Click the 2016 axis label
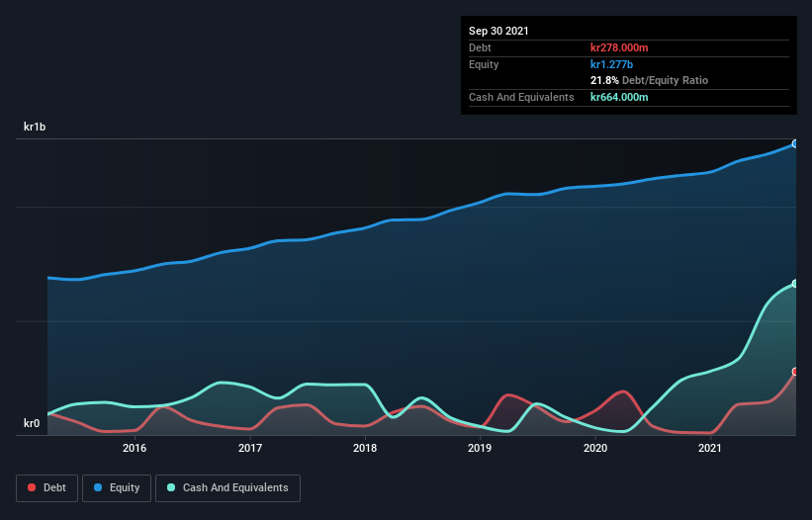The image size is (812, 520). (x=135, y=448)
